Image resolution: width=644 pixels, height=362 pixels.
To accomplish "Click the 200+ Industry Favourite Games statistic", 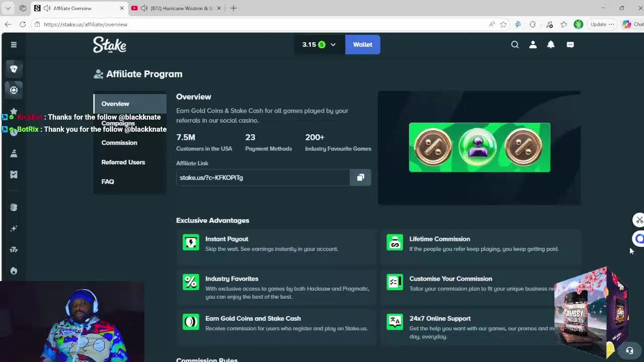I will click(x=338, y=142).
